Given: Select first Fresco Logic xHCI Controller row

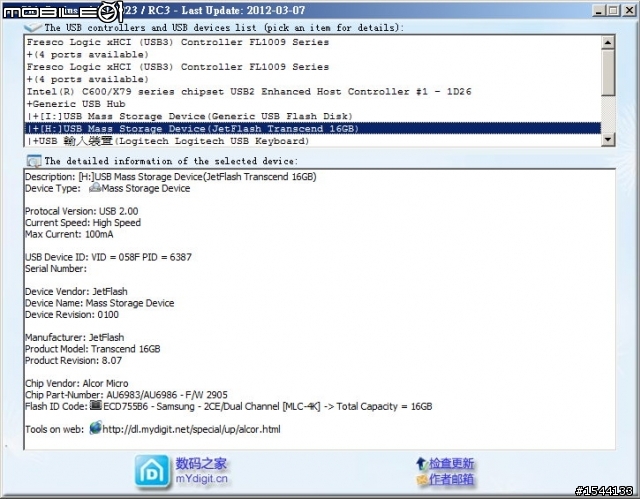Looking at the screenshot, I should click(313, 42).
